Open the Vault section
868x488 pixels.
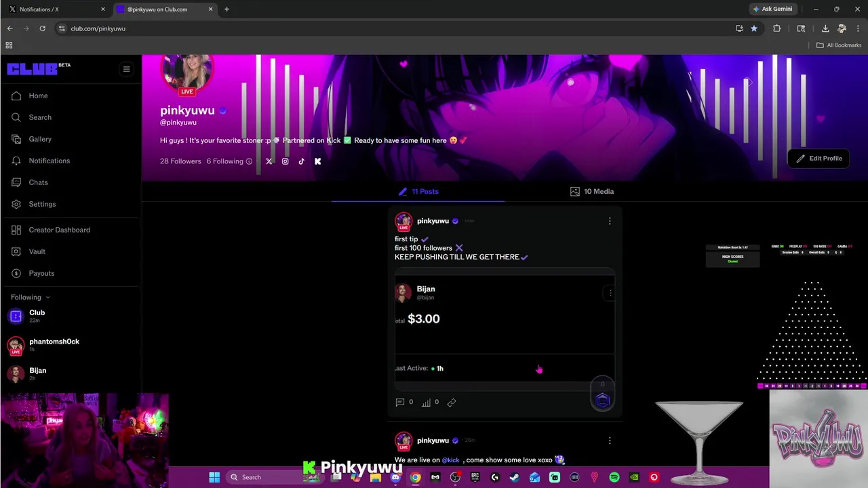[x=28, y=251]
